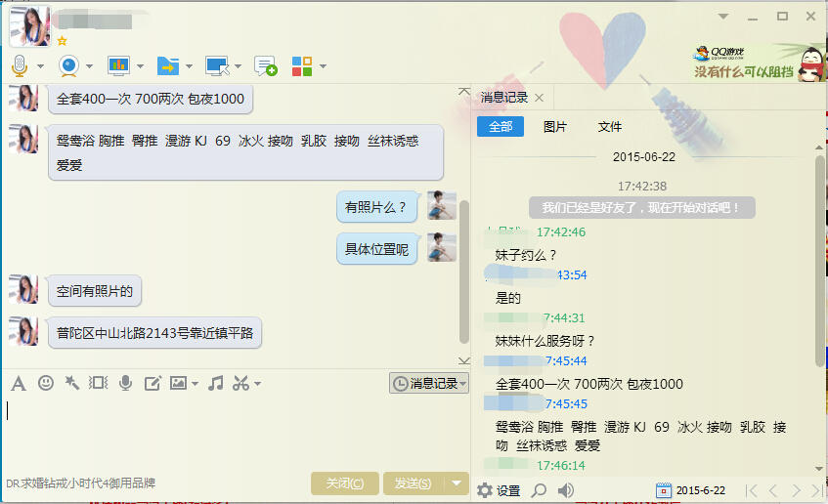
Task: Click the send file folder icon
Action: click(168, 66)
